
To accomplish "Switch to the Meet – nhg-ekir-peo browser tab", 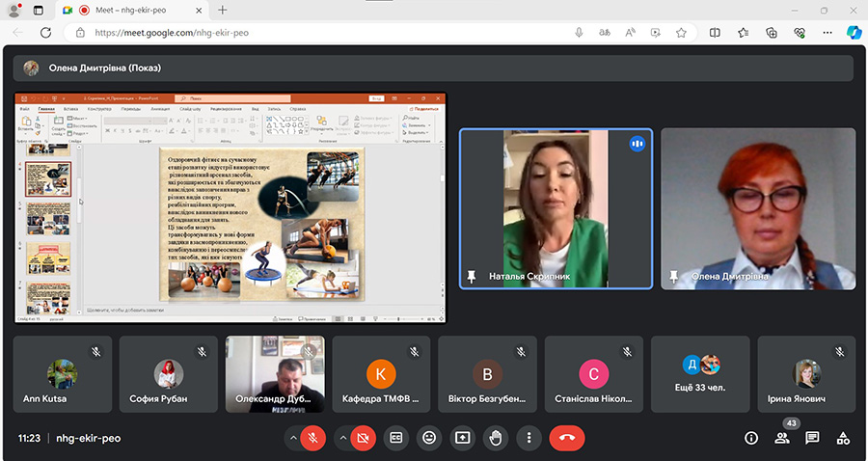I will click(135, 10).
